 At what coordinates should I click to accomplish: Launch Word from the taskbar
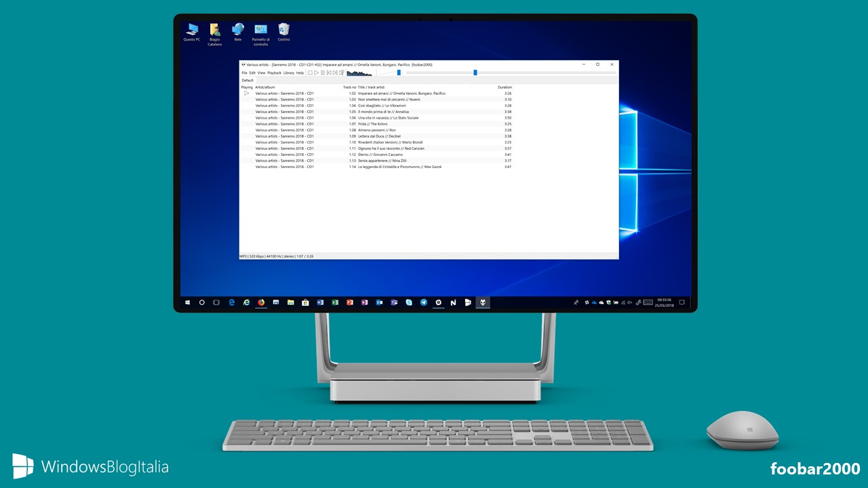pos(320,302)
